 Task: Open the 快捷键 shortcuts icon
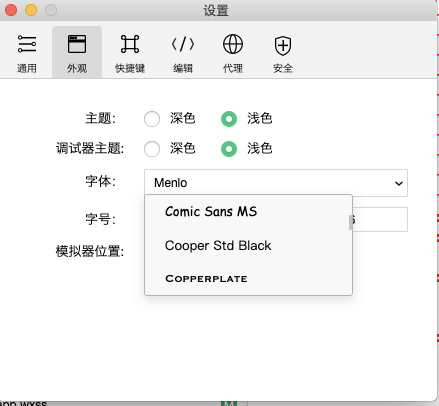(130, 44)
